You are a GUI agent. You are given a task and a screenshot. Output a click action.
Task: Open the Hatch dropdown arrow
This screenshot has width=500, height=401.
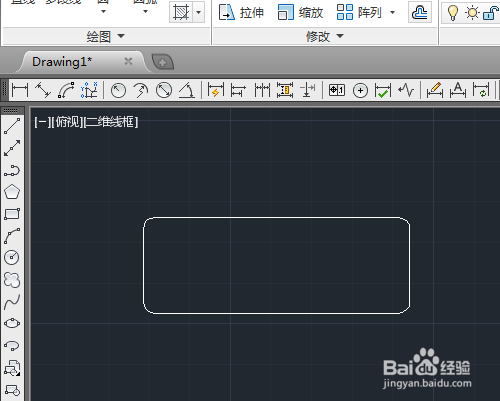click(x=199, y=12)
